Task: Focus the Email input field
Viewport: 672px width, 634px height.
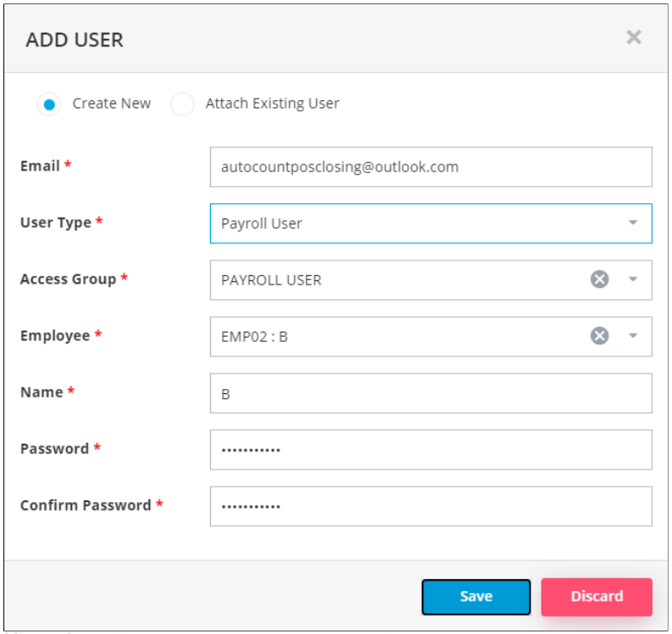Action: 430,167
